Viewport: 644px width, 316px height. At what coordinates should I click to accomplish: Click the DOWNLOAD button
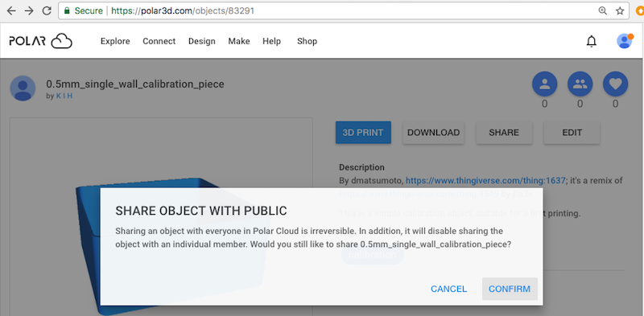[433, 133]
